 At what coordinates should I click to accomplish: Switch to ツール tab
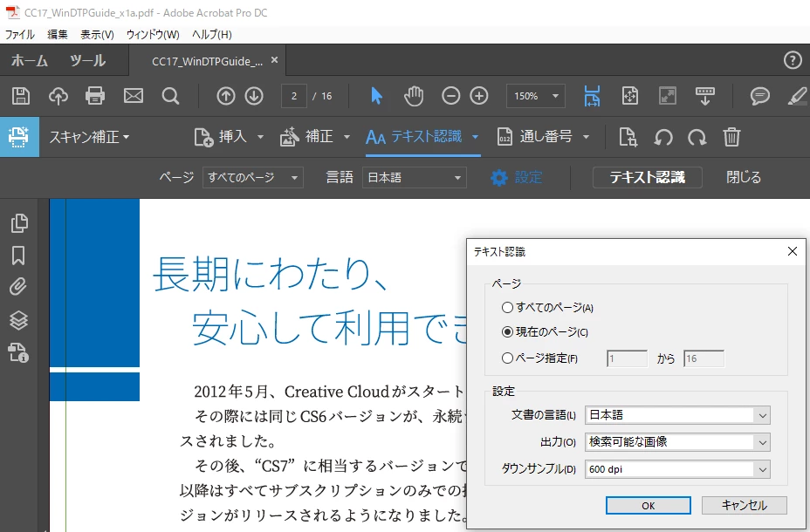coord(88,60)
